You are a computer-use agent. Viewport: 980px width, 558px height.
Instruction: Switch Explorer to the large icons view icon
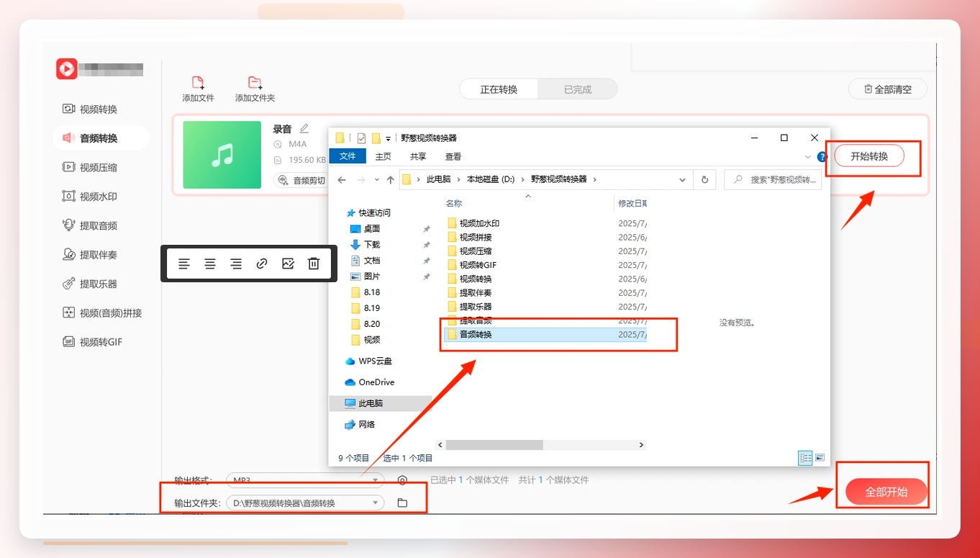point(819,457)
